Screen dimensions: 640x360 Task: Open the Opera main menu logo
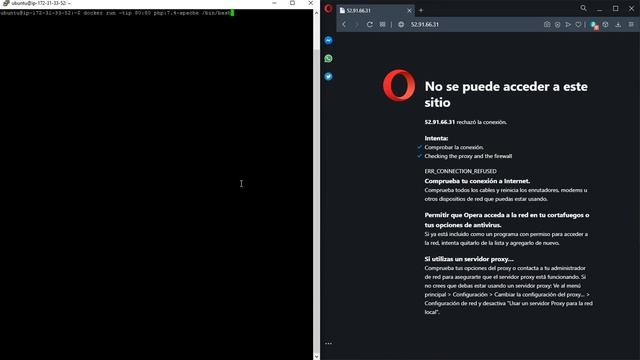coord(328,9)
